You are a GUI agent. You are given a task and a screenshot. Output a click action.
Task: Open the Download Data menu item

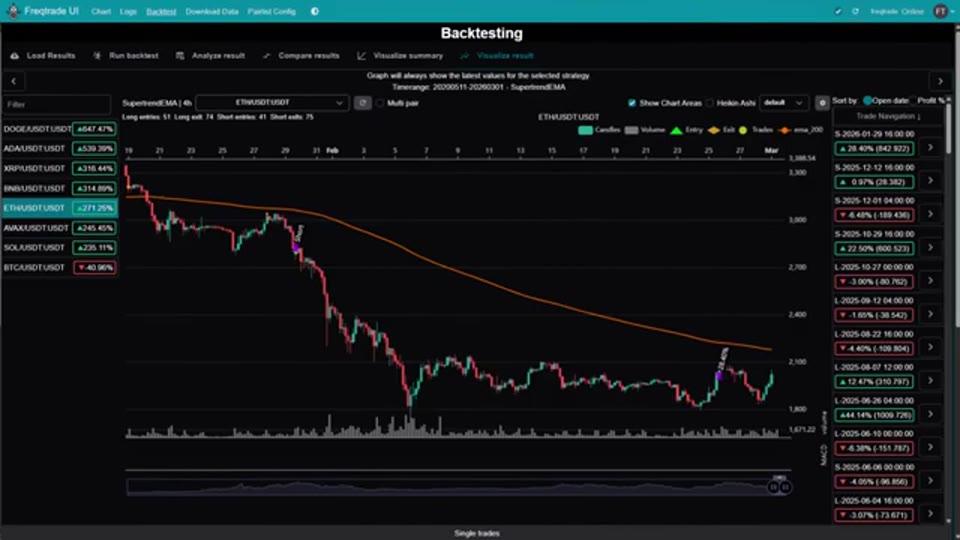pyautogui.click(x=212, y=11)
